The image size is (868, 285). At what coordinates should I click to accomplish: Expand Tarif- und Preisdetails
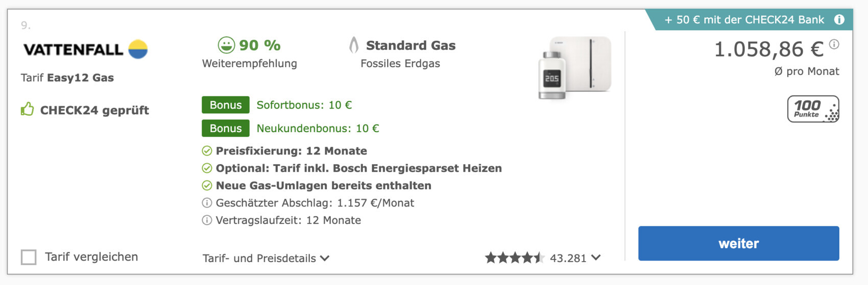coord(266,258)
